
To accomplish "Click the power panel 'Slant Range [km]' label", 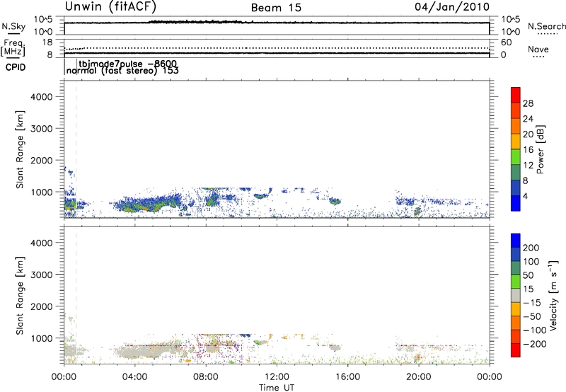I will pyautogui.click(x=20, y=149).
